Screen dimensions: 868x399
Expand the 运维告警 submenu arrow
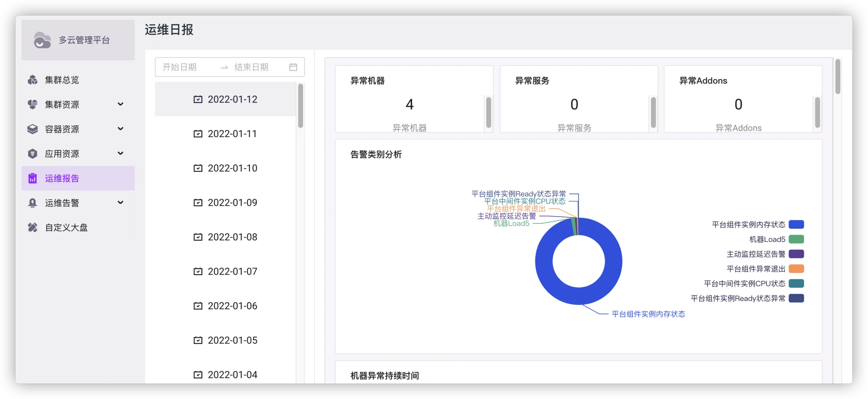(x=121, y=203)
